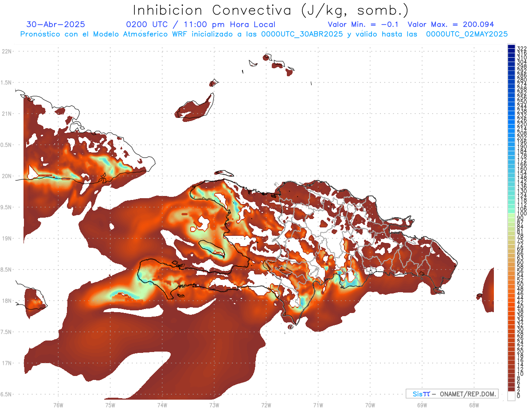Click the "7.5N" latitude label
This screenshot has height=411, width=532.
coord(7,332)
